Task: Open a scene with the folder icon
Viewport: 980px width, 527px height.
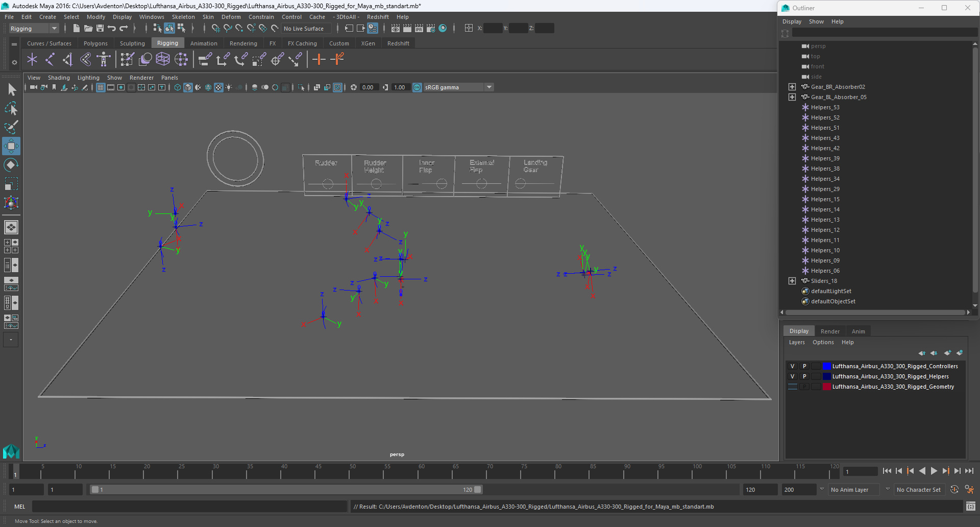Action: [88, 29]
